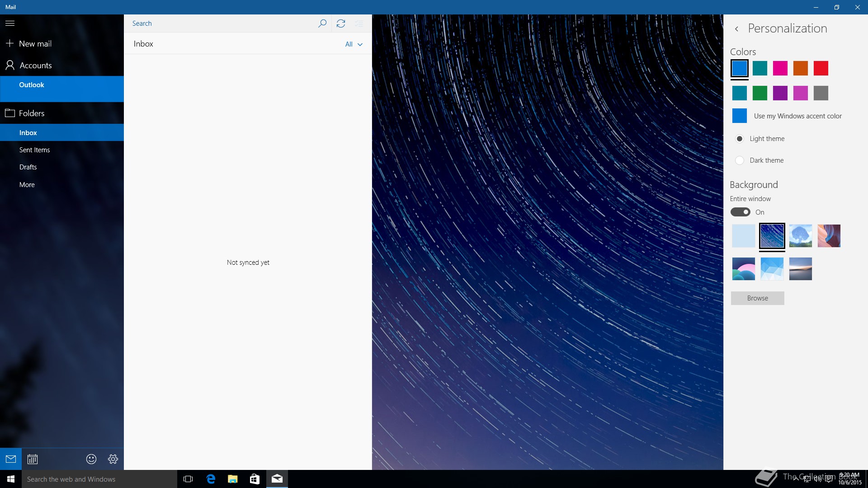
Task: Pick the purple accent color
Action: coord(780,93)
